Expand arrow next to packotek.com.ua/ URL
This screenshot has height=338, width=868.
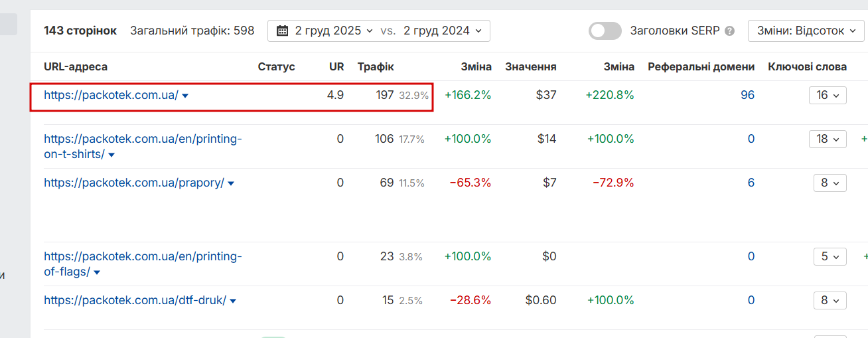pyautogui.click(x=185, y=96)
